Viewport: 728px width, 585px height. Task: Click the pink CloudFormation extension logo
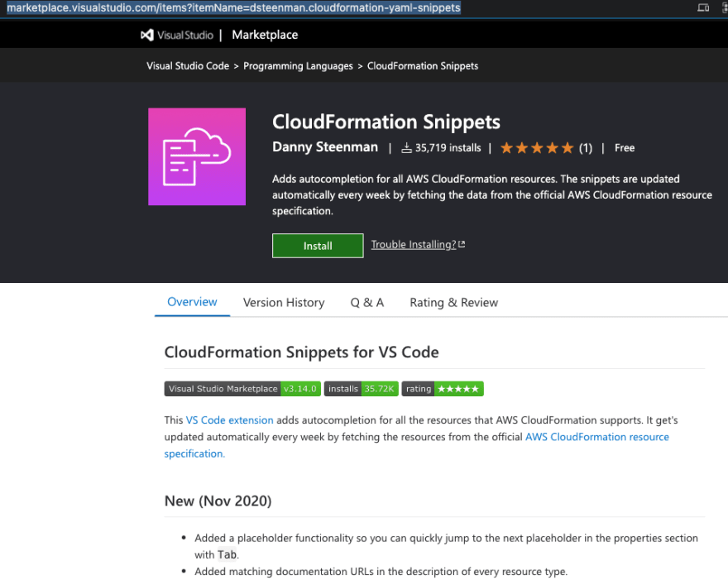pos(197,156)
